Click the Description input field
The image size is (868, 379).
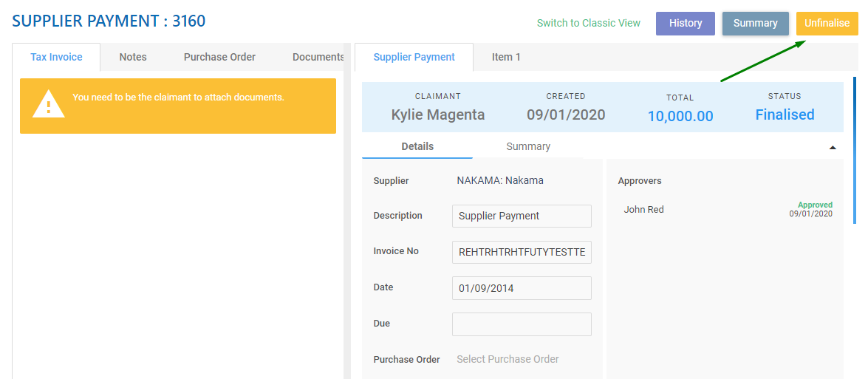point(522,216)
